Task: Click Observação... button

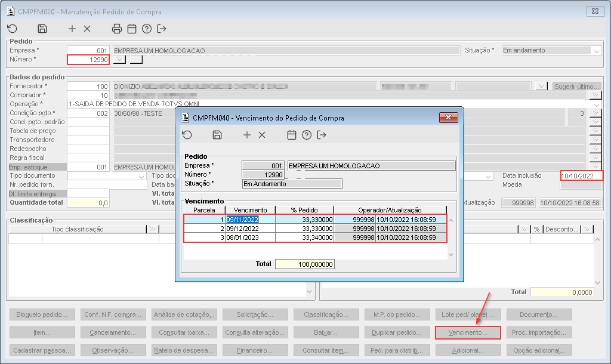Action: [x=113, y=350]
